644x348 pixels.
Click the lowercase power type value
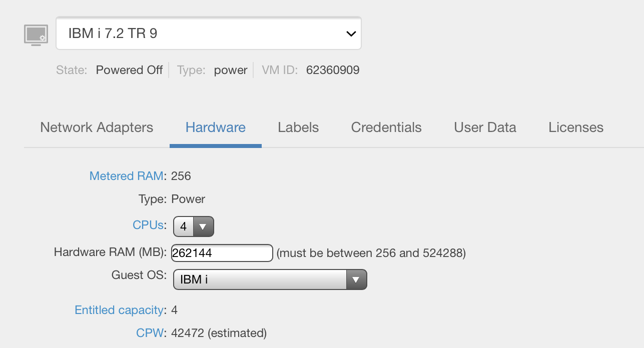231,70
